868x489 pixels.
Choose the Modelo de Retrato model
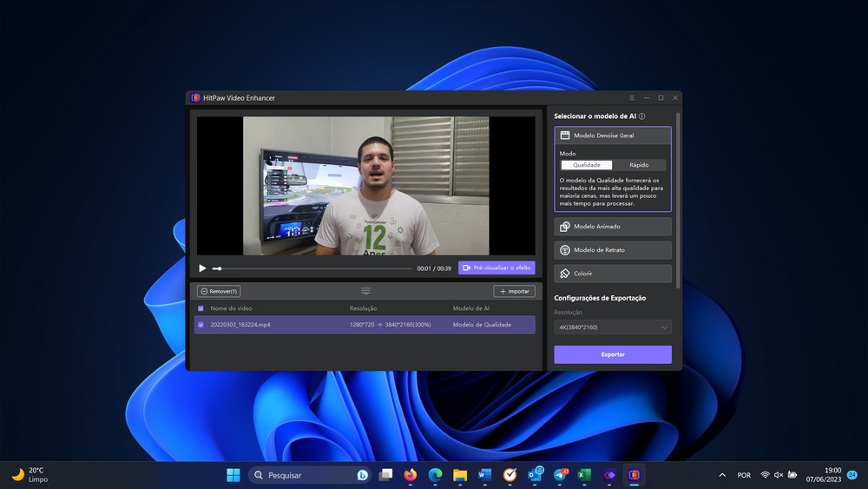612,250
